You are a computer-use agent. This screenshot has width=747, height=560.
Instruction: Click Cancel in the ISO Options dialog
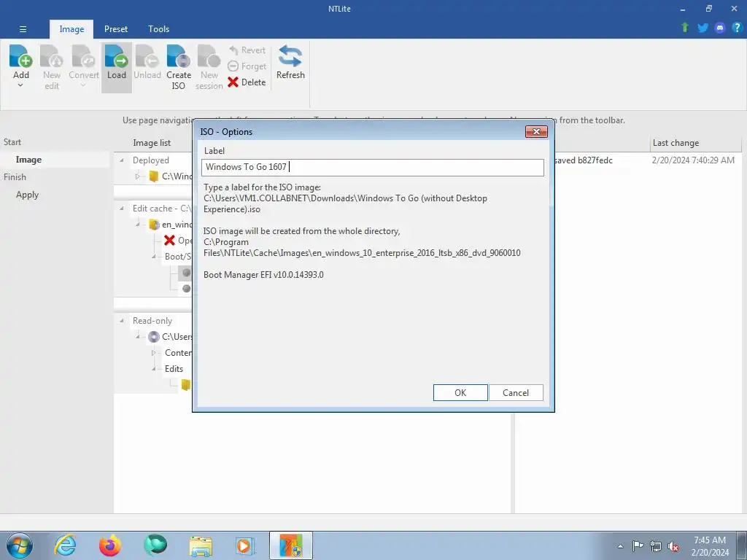click(x=516, y=393)
